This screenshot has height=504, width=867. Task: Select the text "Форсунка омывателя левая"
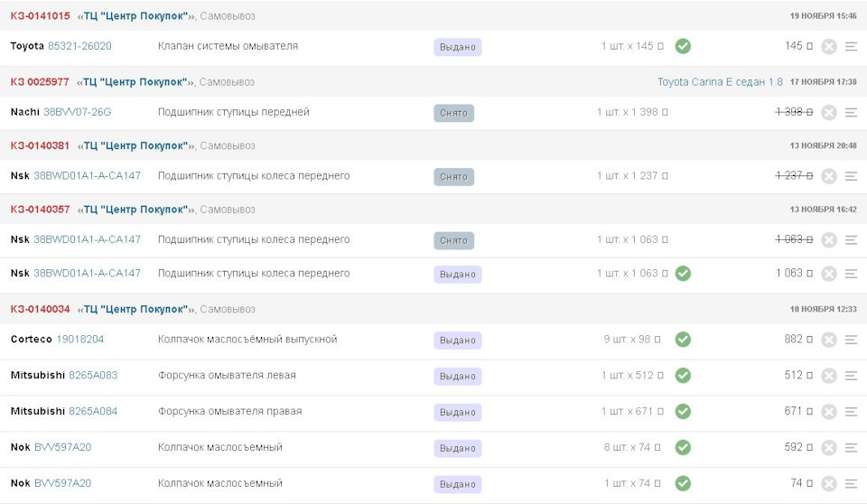pyautogui.click(x=227, y=375)
